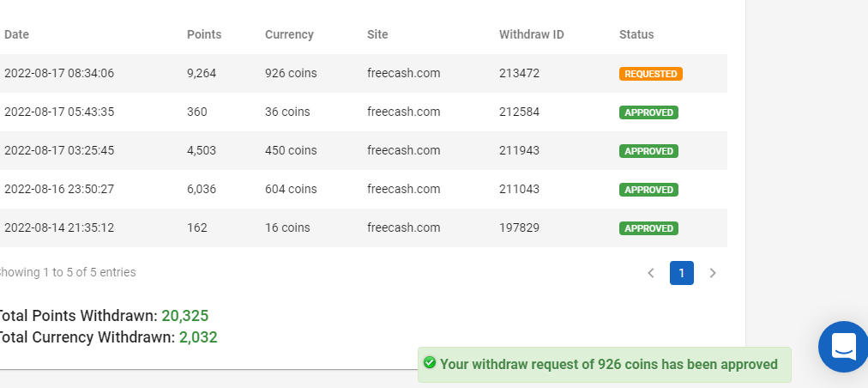This screenshot has width=868, height=388.
Task: Click the green checkmark in notification
Action: pyautogui.click(x=430, y=363)
